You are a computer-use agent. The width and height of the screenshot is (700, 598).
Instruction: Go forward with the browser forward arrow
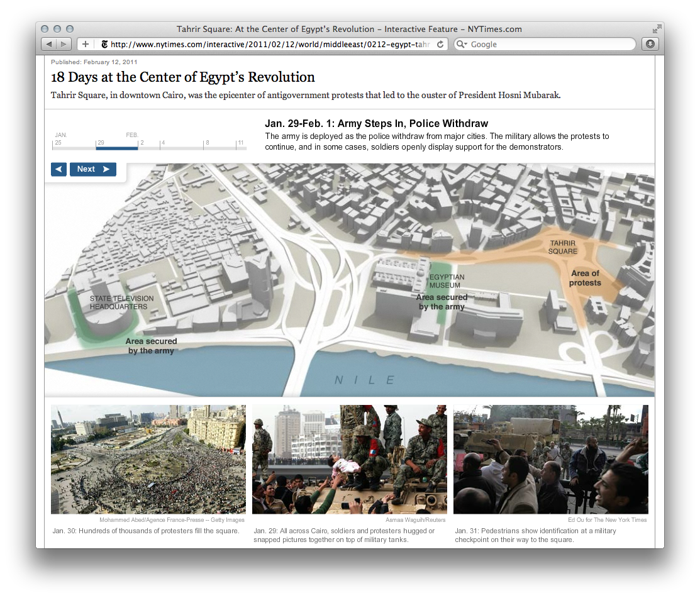65,44
